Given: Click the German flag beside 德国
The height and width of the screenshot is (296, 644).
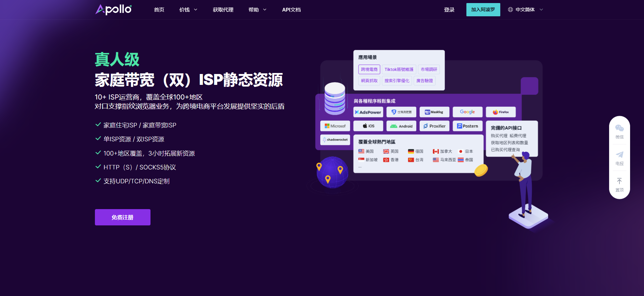Looking at the screenshot, I should click(x=411, y=151).
